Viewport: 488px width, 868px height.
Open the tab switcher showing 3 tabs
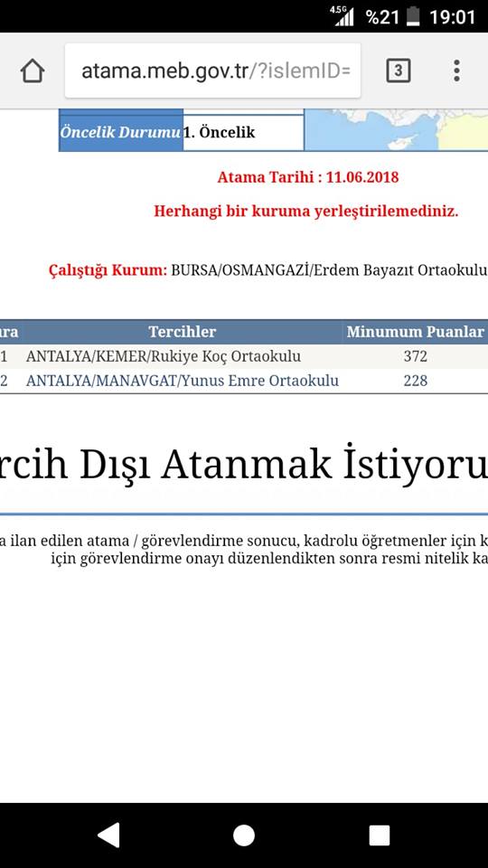click(x=398, y=71)
